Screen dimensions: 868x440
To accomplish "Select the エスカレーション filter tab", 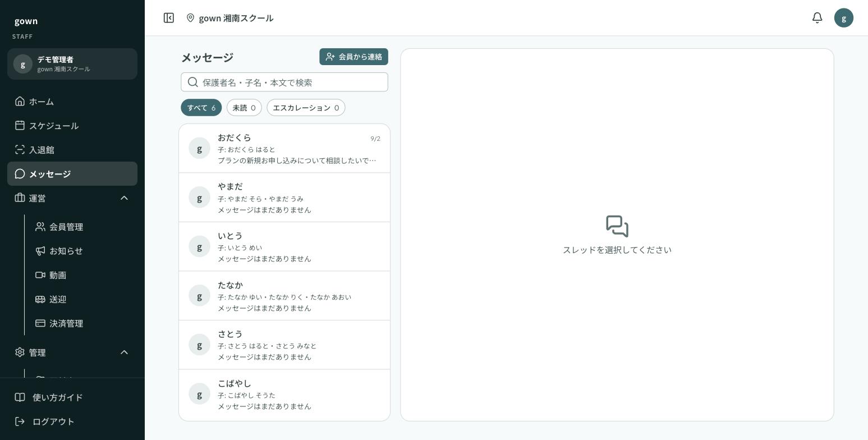I will coord(306,108).
